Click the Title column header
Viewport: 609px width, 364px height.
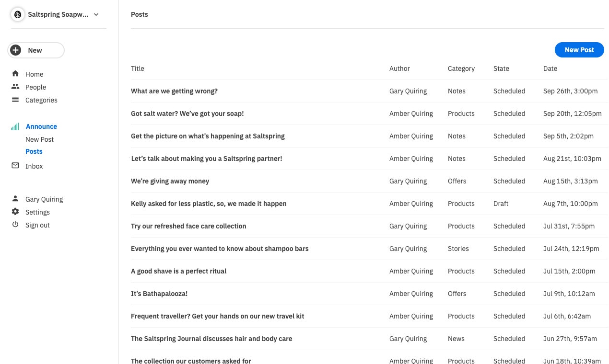[x=138, y=68]
